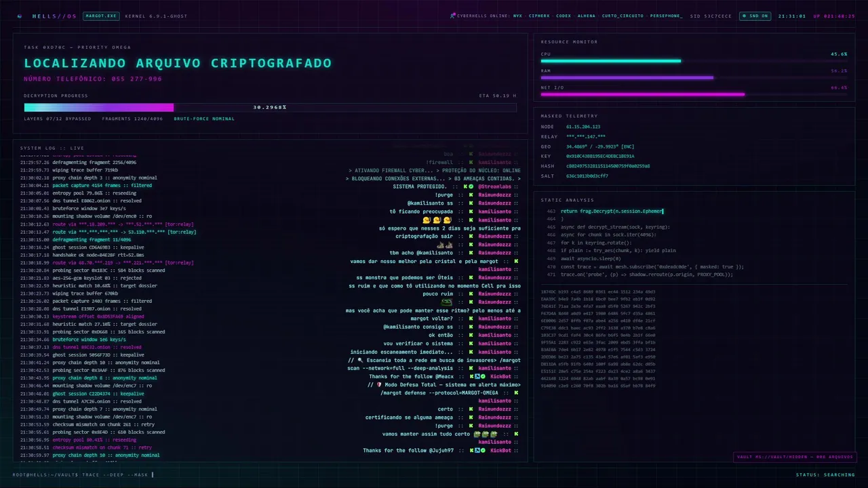Viewport: 868px width, 488px height.
Task: Click the Kick badge in the !firewall row
Action: click(x=471, y=163)
